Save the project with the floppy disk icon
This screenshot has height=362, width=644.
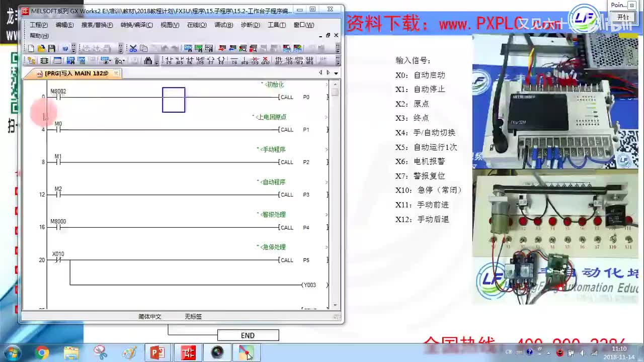(x=51, y=48)
